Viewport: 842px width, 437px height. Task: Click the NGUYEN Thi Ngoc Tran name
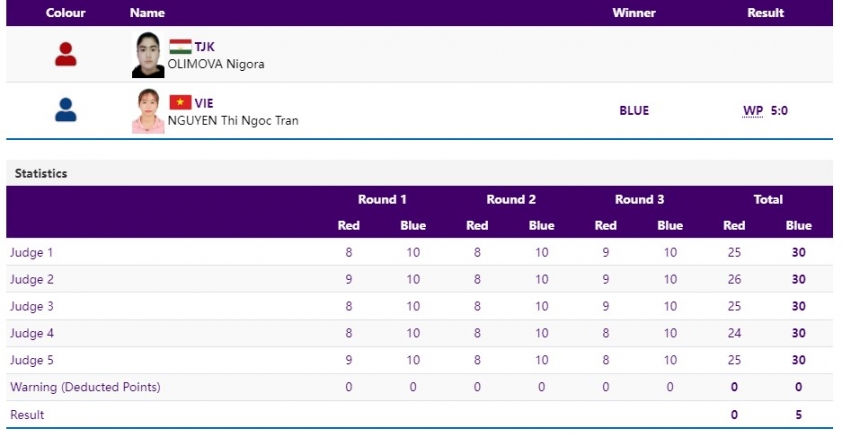(233, 120)
